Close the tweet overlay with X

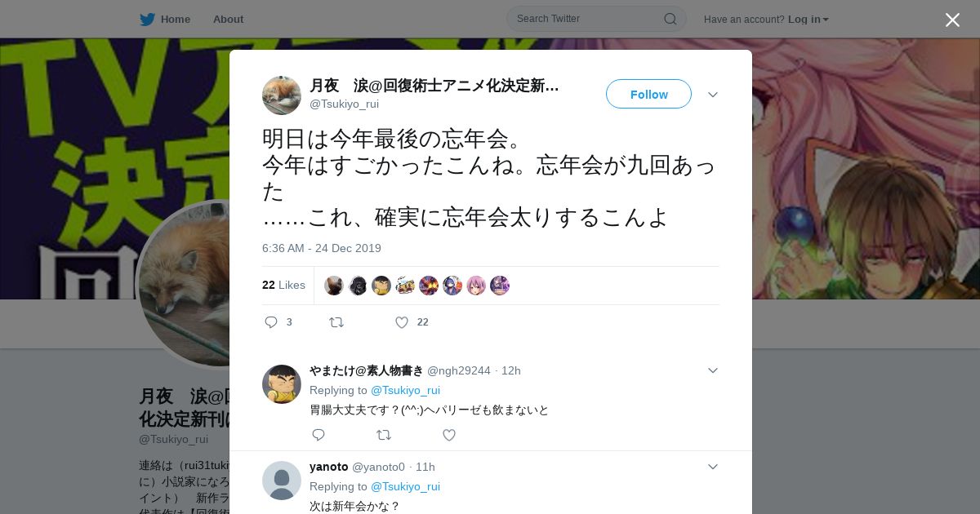(x=952, y=20)
